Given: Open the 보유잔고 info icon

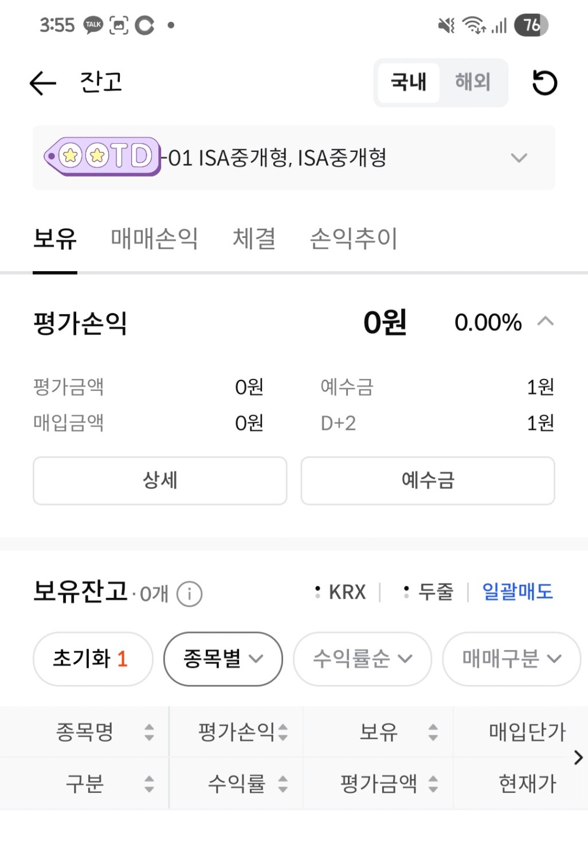Looking at the screenshot, I should coord(189,594).
